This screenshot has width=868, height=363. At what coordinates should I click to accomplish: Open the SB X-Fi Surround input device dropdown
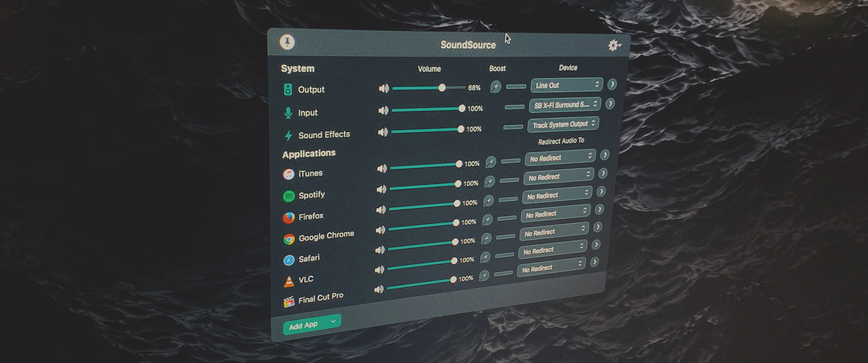(565, 105)
